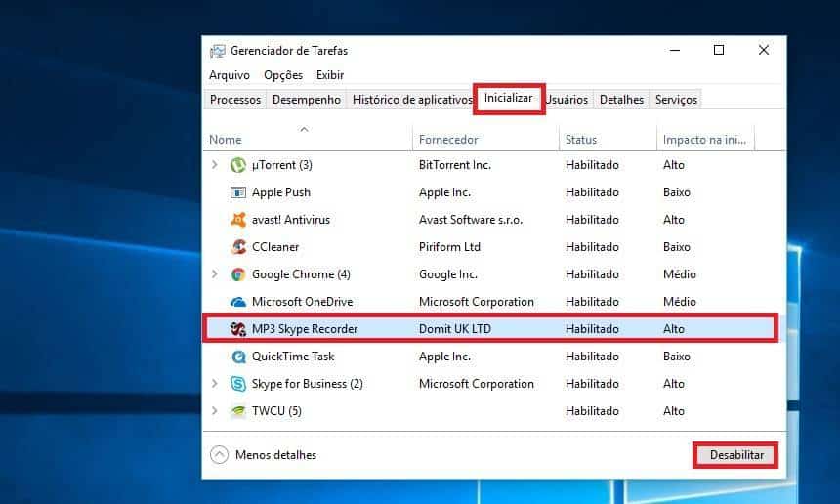Open the Detalhes tab
The width and height of the screenshot is (840, 504).
pos(621,100)
